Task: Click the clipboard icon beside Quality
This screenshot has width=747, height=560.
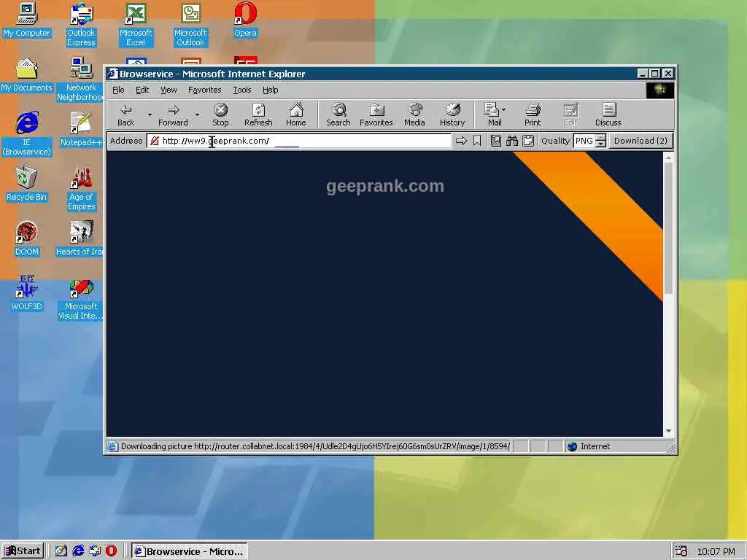Action: click(528, 141)
